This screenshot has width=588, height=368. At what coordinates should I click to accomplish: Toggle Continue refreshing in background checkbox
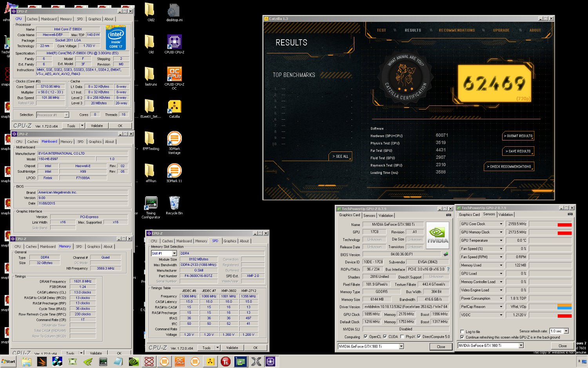click(x=462, y=337)
